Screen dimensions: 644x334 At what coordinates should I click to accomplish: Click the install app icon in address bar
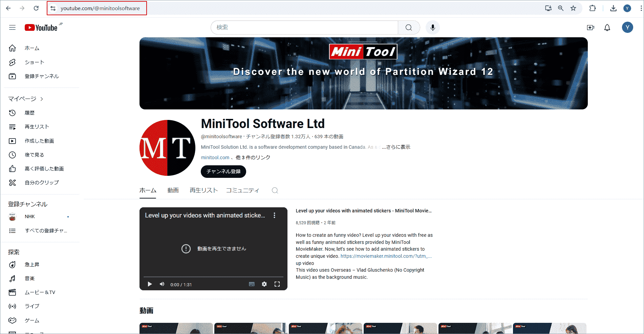(548, 8)
